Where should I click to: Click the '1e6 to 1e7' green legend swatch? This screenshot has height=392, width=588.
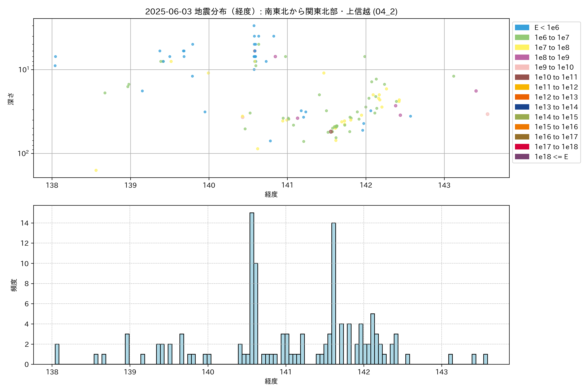[522, 38]
